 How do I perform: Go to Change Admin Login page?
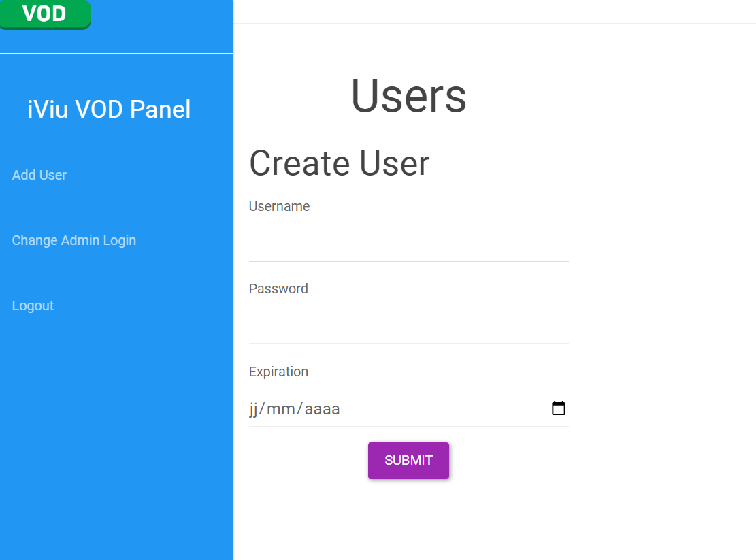pyautogui.click(x=74, y=240)
